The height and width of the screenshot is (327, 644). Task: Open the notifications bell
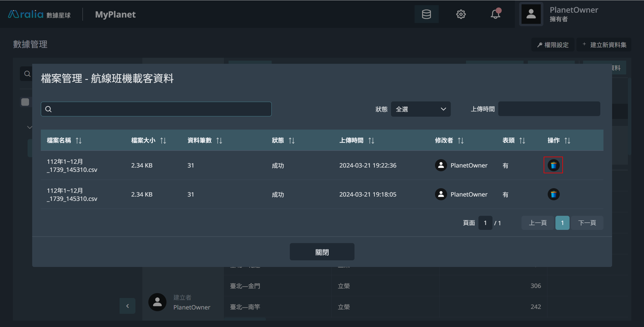[495, 14]
